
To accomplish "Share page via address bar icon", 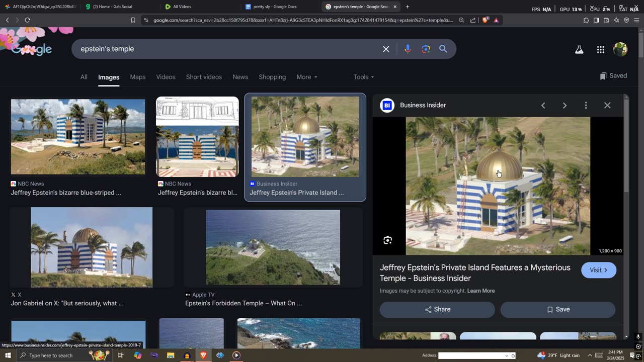I will pos(473,20).
